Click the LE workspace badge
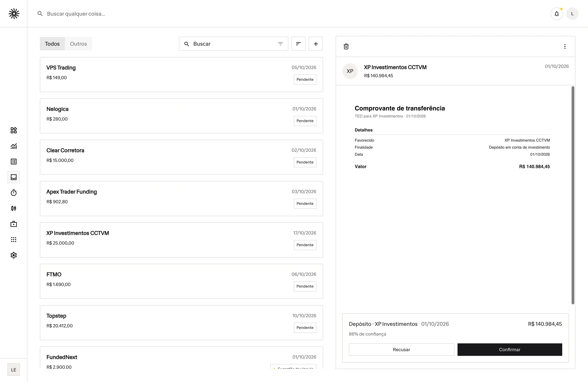Screen dimensions: 588x382 pos(14,370)
